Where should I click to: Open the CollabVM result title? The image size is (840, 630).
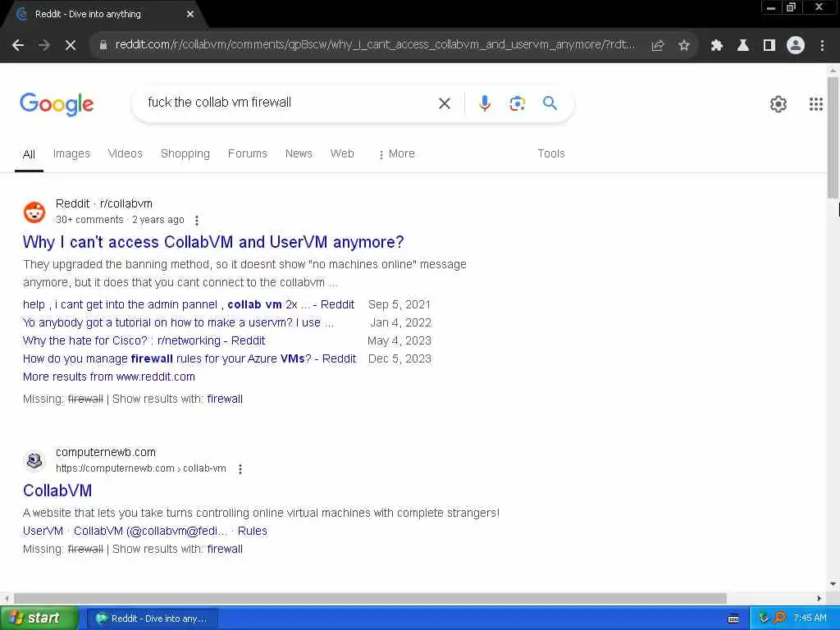pos(57,491)
